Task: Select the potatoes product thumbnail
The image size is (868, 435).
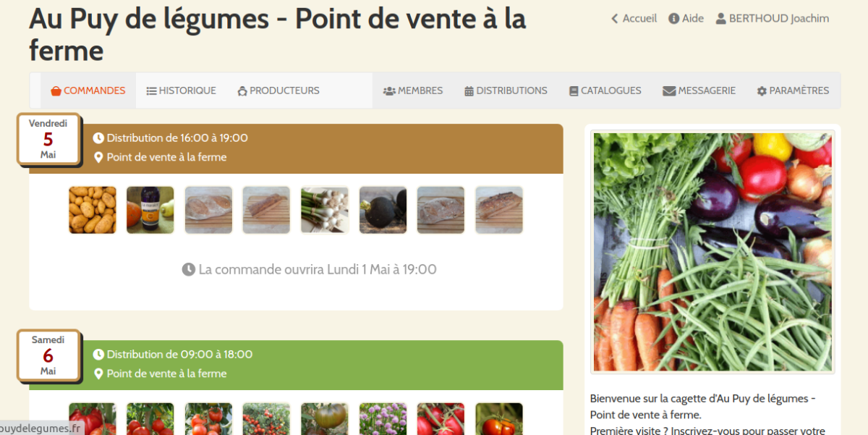Action: 93,210
